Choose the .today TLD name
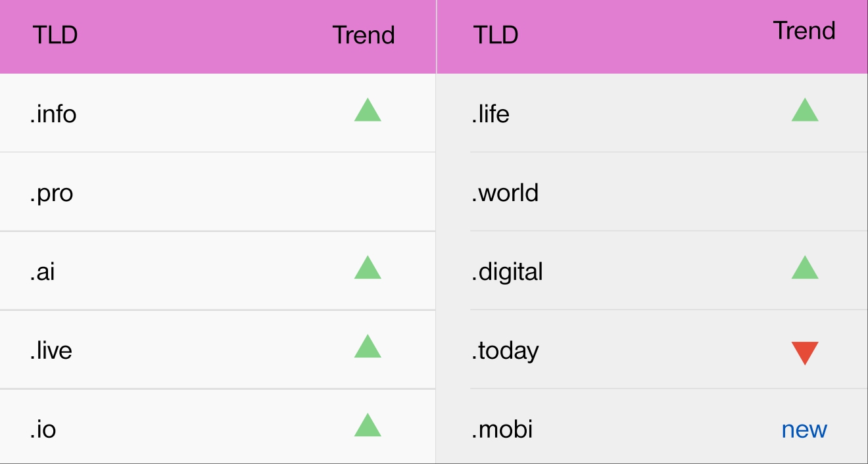868x464 pixels. pyautogui.click(x=505, y=351)
